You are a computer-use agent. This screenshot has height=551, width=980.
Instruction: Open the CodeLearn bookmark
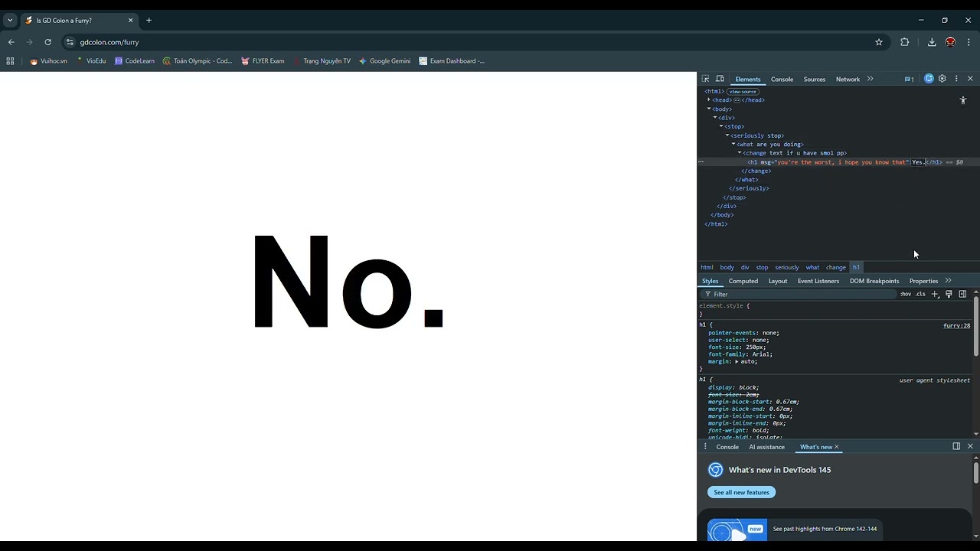tap(134, 61)
